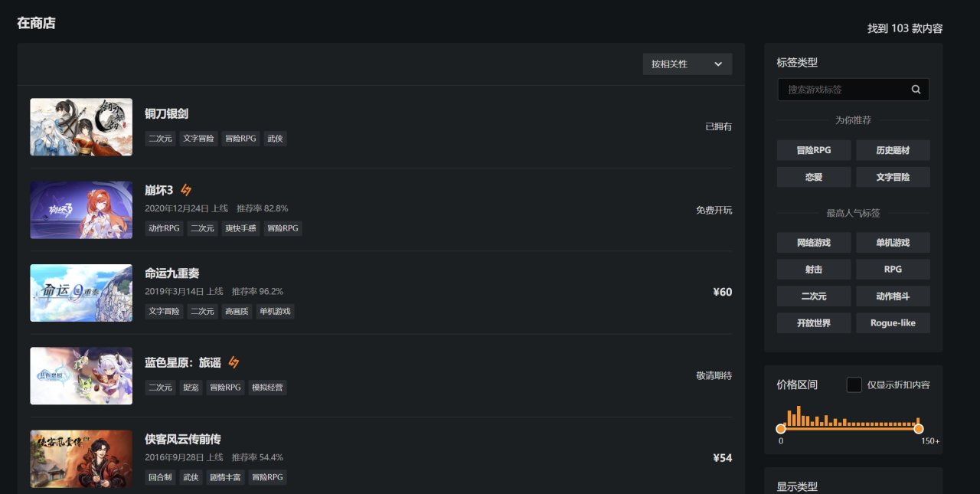Click the ¥60 price of 命运九重奏
Screen dimensions: 980x494
tap(722, 292)
